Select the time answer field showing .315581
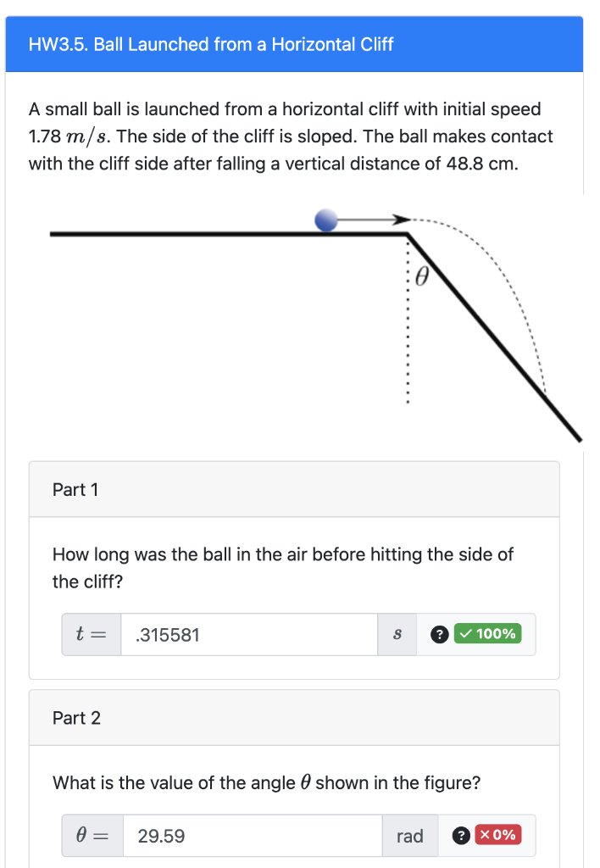 [x=250, y=634]
